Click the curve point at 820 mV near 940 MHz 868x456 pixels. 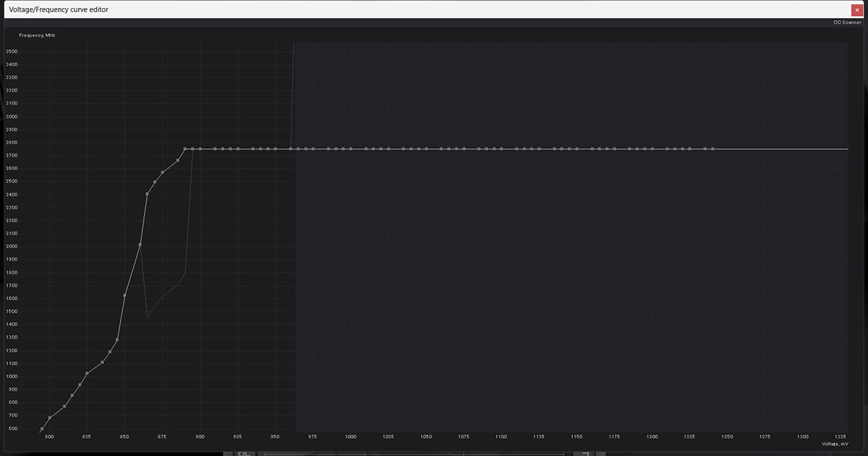80,384
